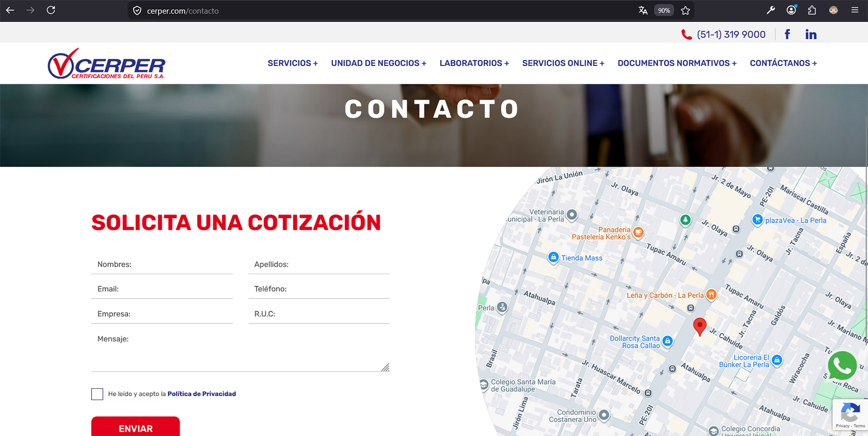Open the Política de Privacidad link
This screenshot has width=868, height=436.
(202, 394)
